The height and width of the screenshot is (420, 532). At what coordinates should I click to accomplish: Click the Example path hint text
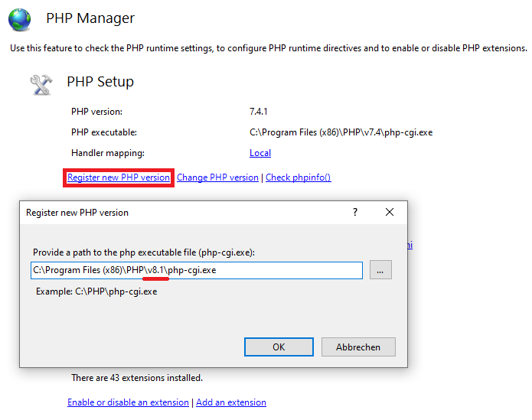tap(96, 291)
